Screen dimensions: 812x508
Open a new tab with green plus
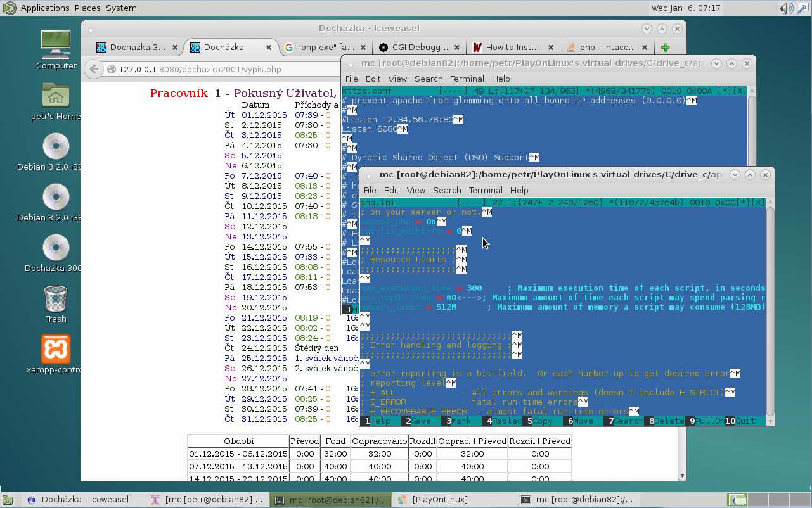665,48
